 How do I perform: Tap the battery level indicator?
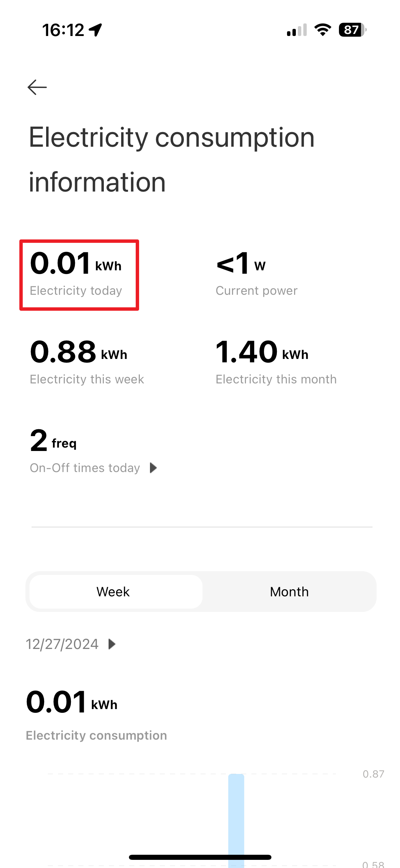352,30
